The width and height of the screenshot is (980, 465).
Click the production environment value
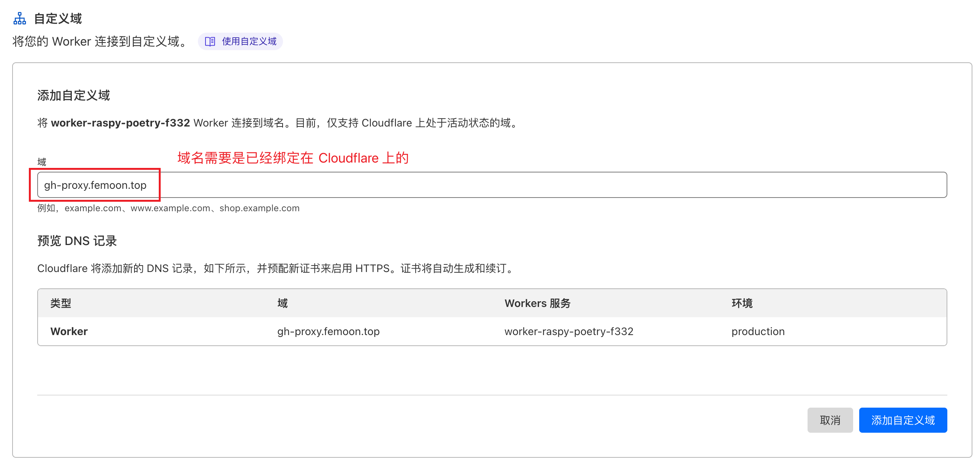tap(758, 331)
